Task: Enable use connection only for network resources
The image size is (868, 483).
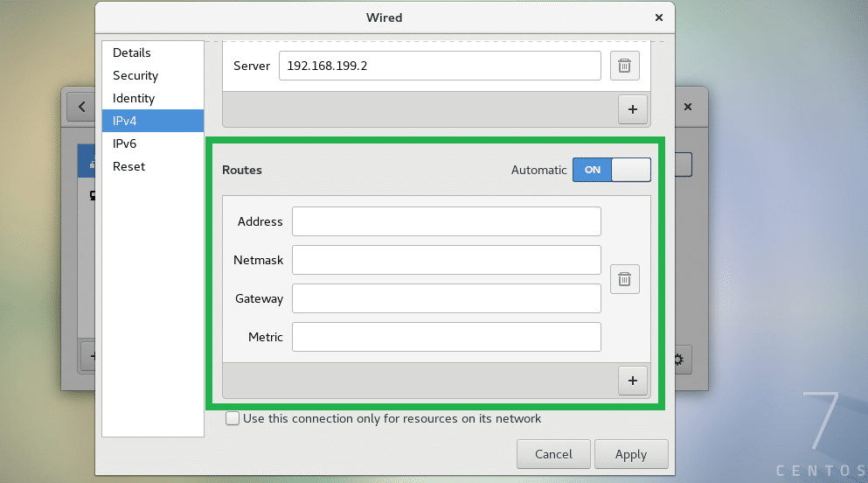Action: (233, 419)
